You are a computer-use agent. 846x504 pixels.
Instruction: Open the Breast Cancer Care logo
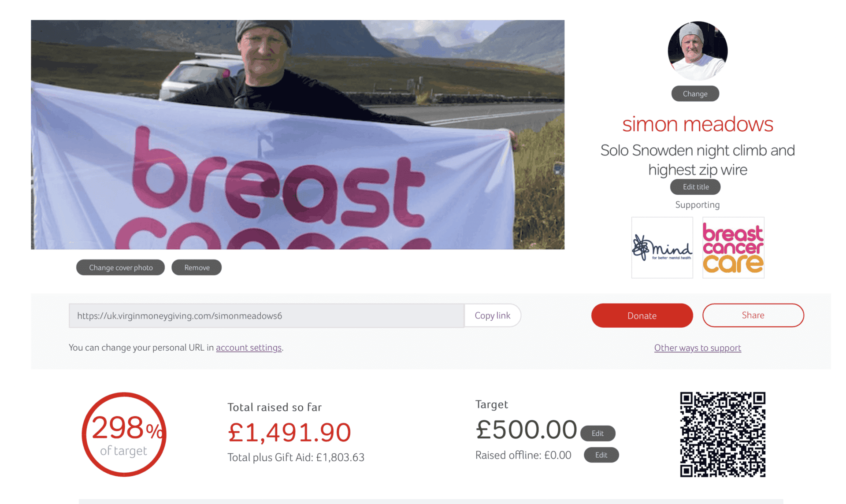[733, 248]
